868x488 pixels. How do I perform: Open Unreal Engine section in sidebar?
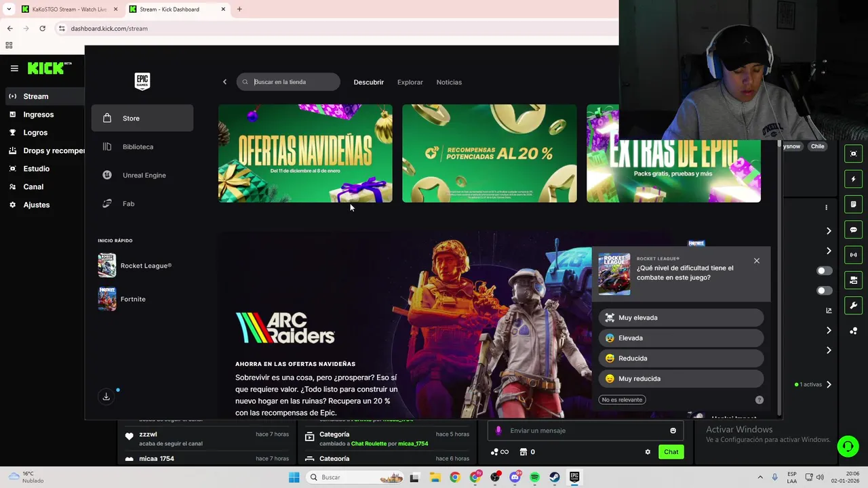point(142,175)
